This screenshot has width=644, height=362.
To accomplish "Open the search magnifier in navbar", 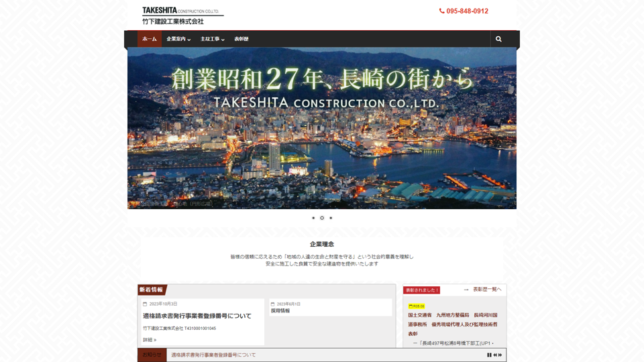I will pyautogui.click(x=498, y=39).
